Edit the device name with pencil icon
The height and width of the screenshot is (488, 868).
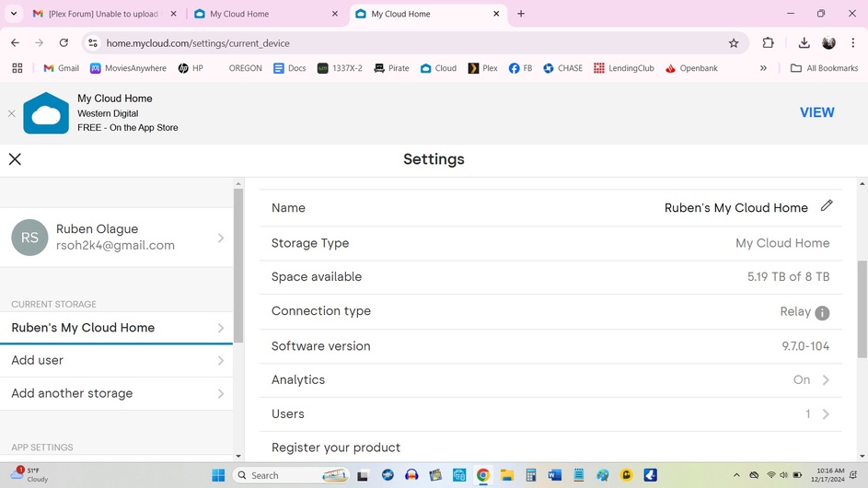click(827, 206)
